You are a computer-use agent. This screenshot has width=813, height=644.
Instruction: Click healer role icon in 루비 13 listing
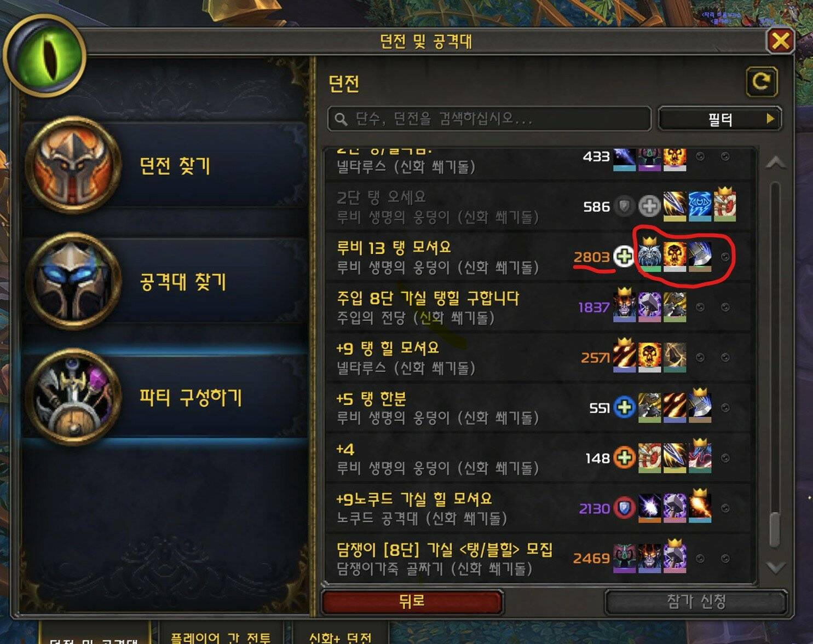(624, 256)
